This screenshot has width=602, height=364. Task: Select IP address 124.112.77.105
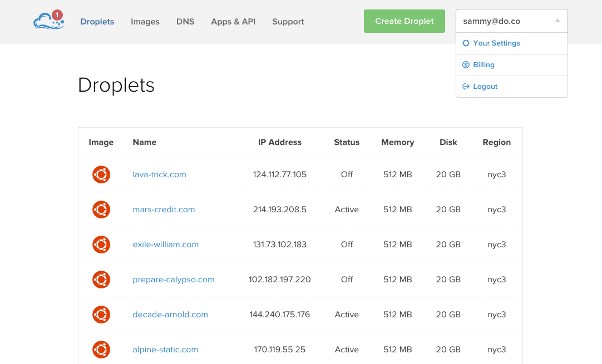pyautogui.click(x=279, y=174)
